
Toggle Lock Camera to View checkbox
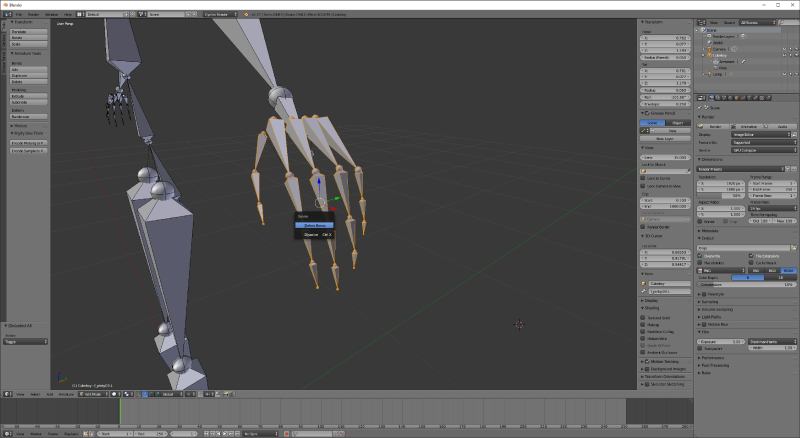[x=643, y=186]
